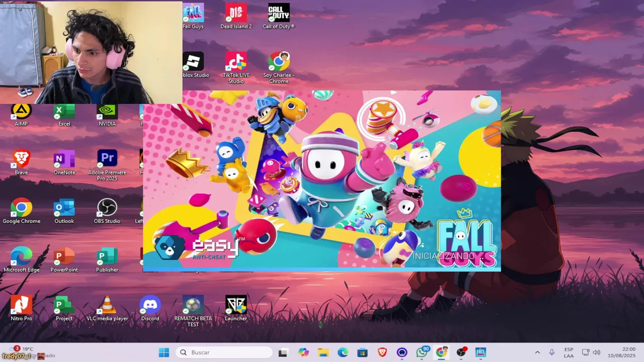Open Soy Charlee - Chrome shortcut
The width and height of the screenshot is (644, 362).
pyautogui.click(x=279, y=68)
